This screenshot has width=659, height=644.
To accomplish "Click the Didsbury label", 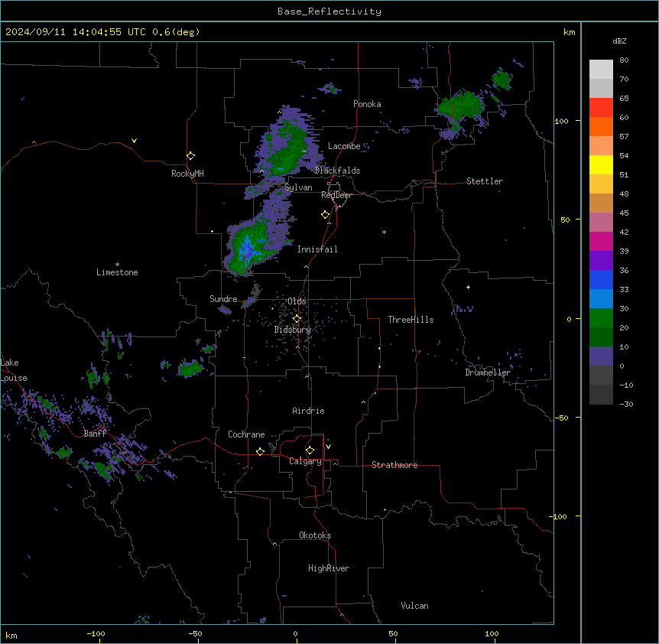I will tap(293, 330).
